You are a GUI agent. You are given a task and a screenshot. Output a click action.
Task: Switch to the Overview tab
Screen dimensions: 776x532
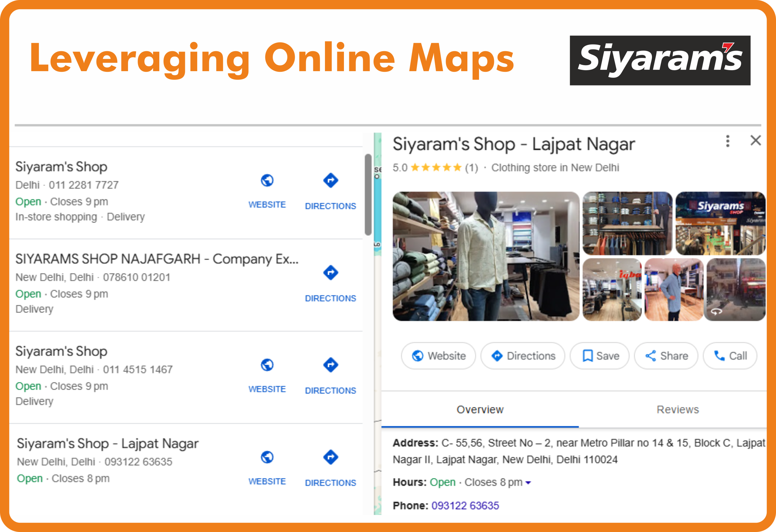tap(480, 410)
